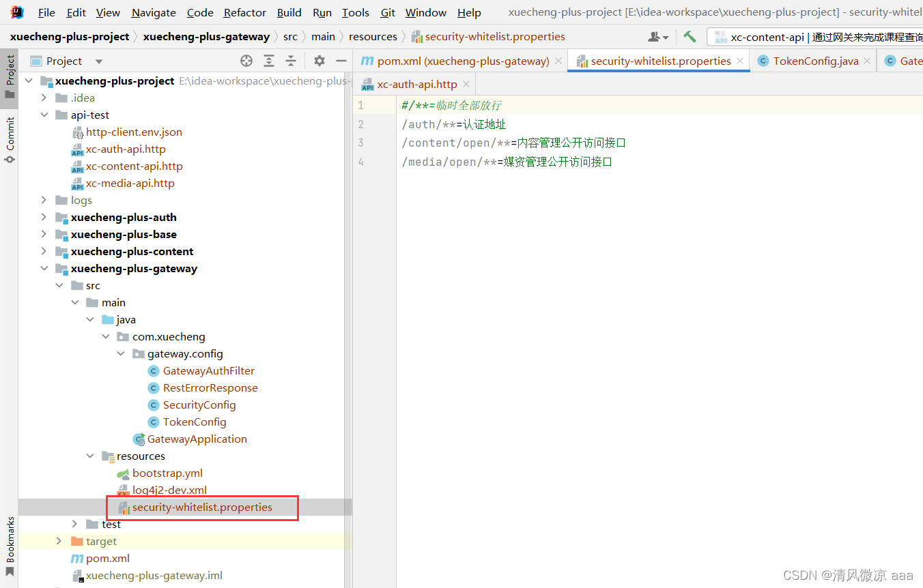
Task: Open the Help menu
Action: coord(469,12)
